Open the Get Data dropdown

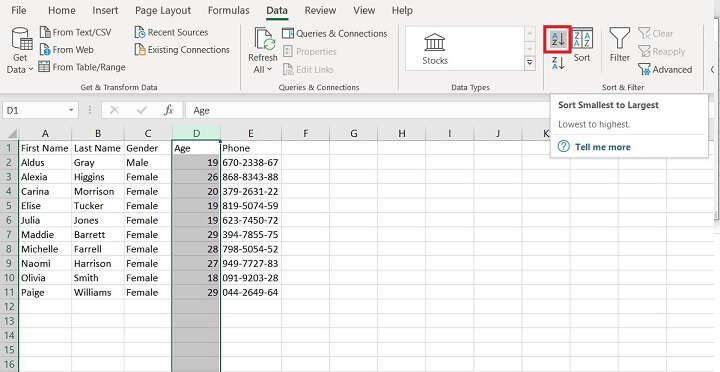pos(20,51)
